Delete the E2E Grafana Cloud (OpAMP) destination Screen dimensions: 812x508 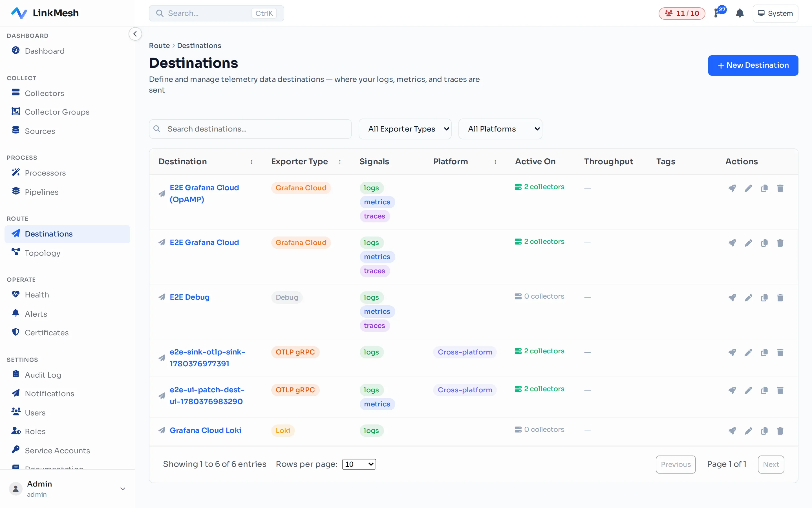(780, 188)
